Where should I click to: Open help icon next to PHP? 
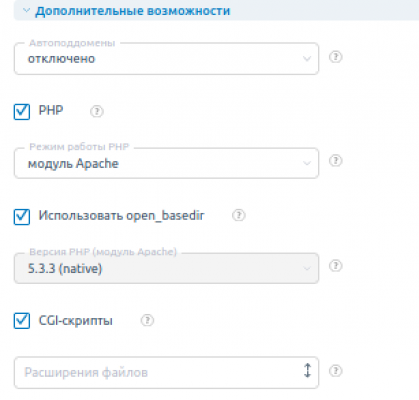97,111
